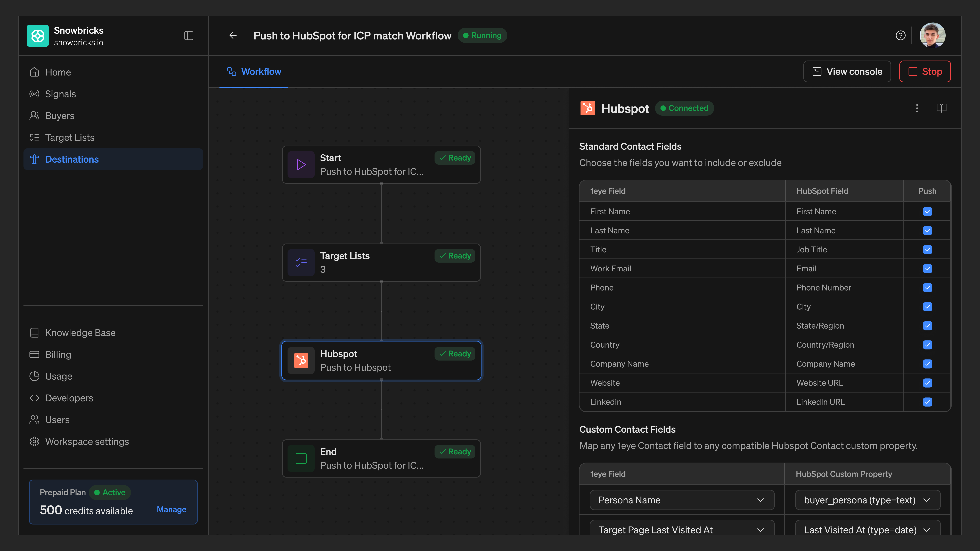Image resolution: width=980 pixels, height=551 pixels.
Task: Open the Target Page Last Visited At dropdown
Action: (x=682, y=527)
